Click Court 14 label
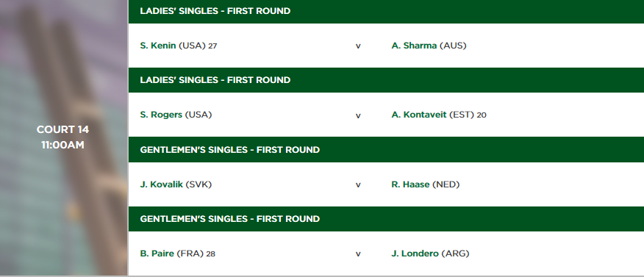This screenshot has width=644, height=277. (x=62, y=129)
